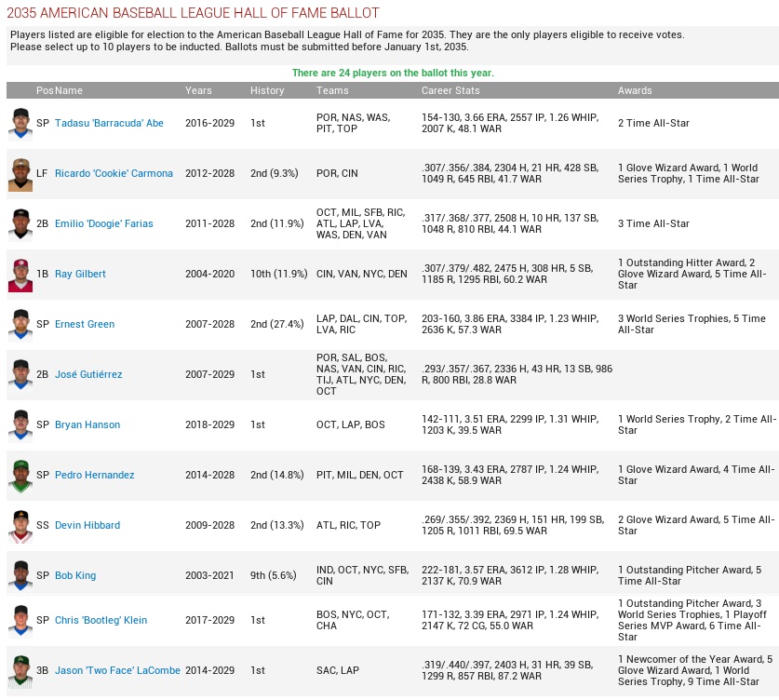
Task: Sort ballot by Name column header
Action: [x=69, y=91]
